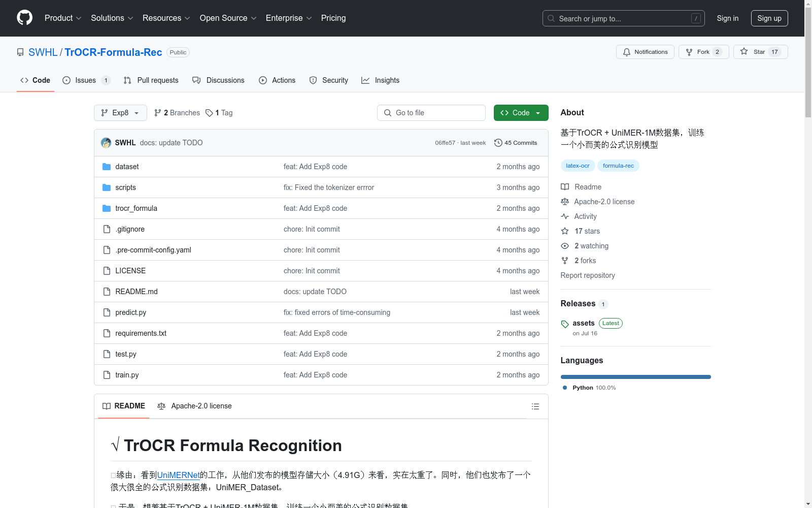The image size is (812, 508).
Task: Click the Sign in link
Action: click(728, 18)
